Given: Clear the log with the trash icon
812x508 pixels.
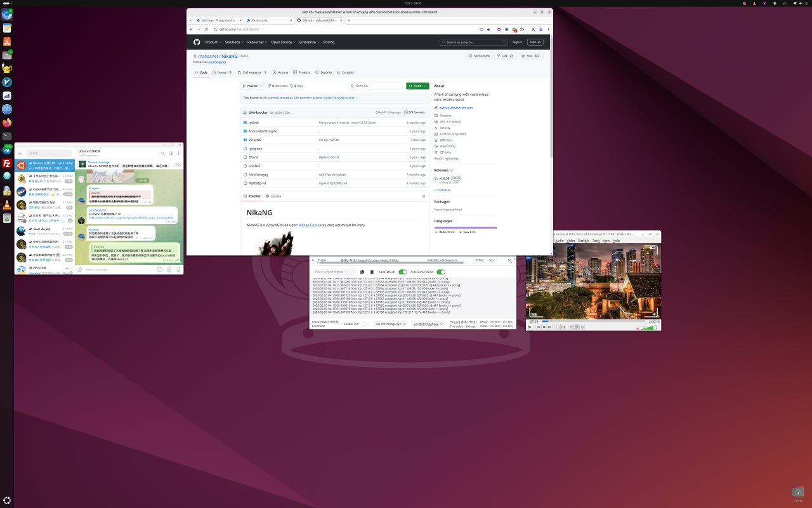Looking at the screenshot, I should click(372, 272).
